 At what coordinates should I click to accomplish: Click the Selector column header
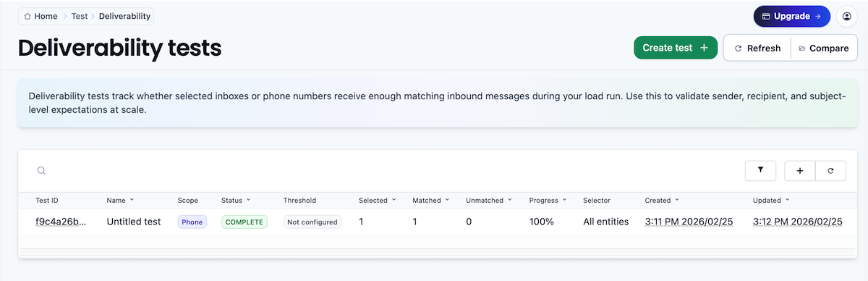click(x=597, y=200)
